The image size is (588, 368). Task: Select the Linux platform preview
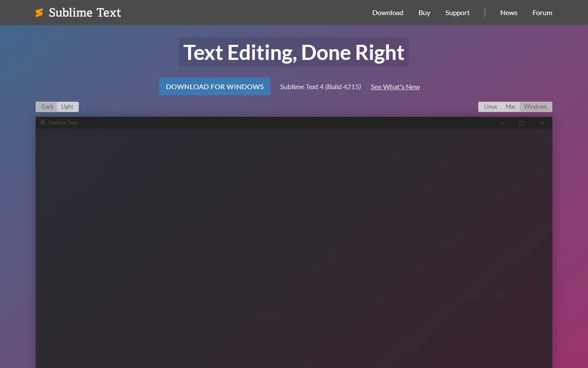490,106
